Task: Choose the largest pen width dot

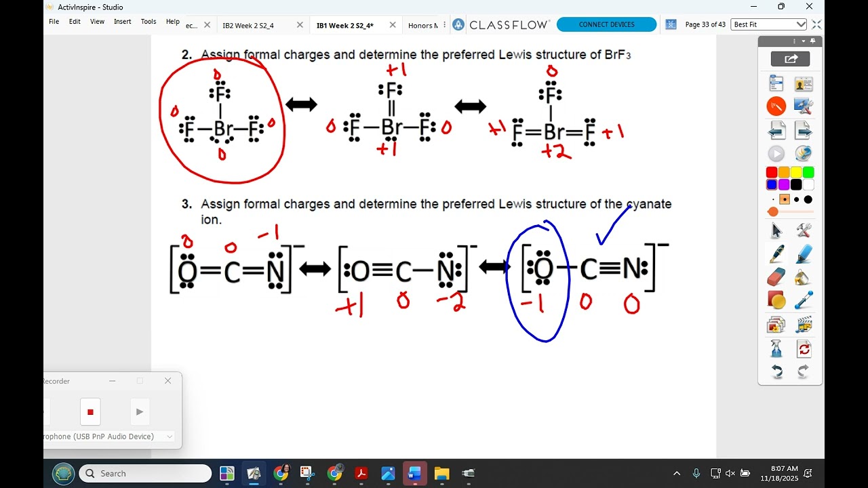Action: (808, 200)
